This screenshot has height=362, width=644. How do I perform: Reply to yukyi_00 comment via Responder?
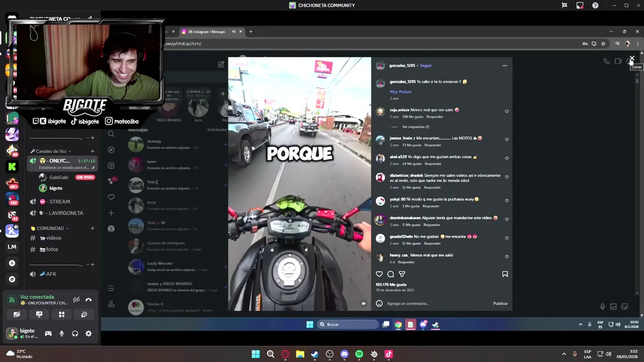431,206
